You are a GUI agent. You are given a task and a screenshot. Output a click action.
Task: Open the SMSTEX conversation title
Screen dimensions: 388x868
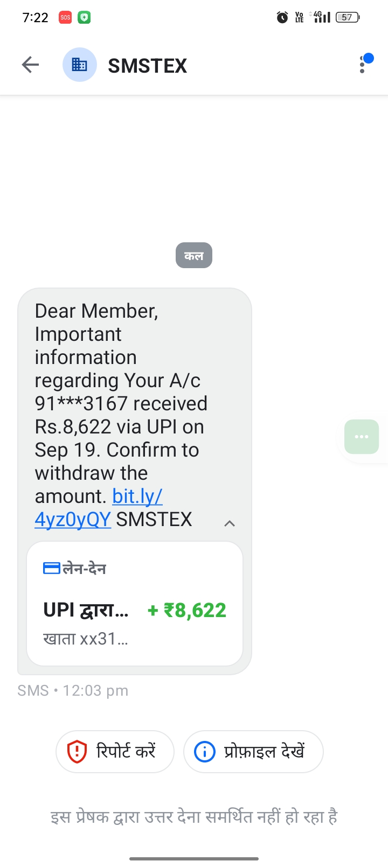(148, 66)
